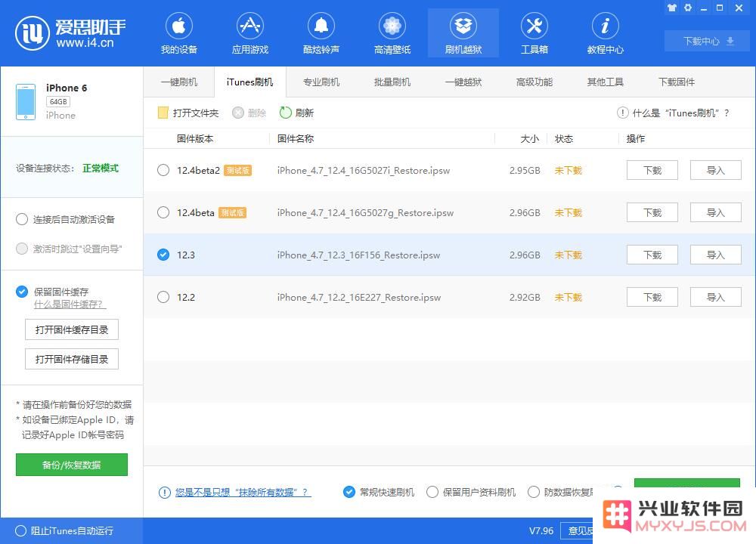Open 刷机越狱 flash and jailbreak section
This screenshot has width=756, height=544.
pos(463,32)
